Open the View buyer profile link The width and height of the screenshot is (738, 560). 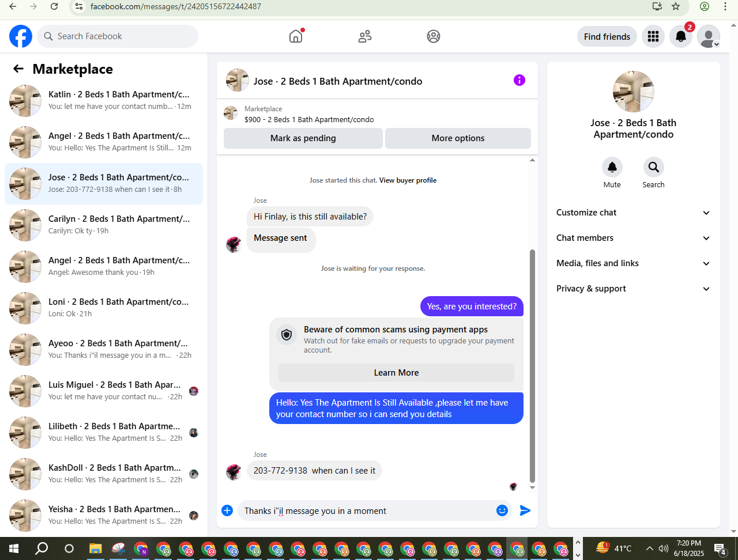point(408,180)
